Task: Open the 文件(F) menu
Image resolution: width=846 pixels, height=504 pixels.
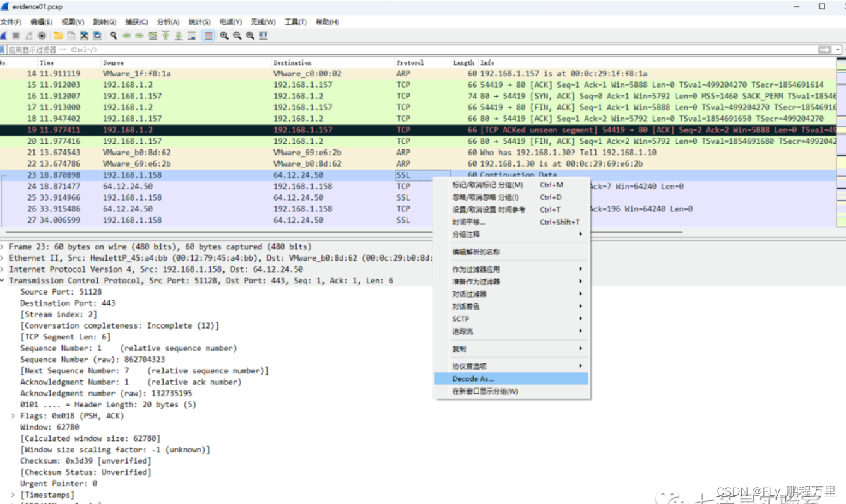Action: pyautogui.click(x=11, y=22)
